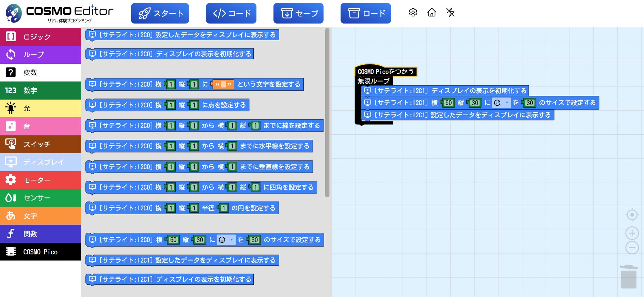Click the 音 category music note icon
The image size is (644, 297).
[x=11, y=126]
